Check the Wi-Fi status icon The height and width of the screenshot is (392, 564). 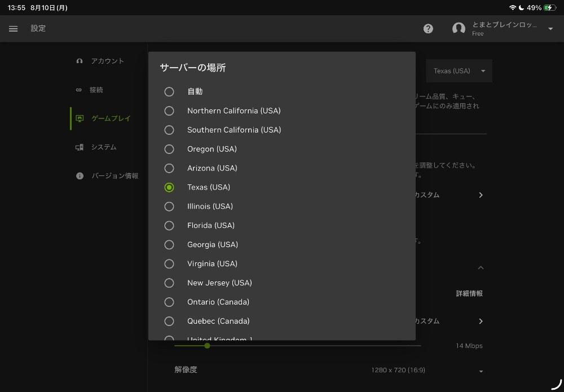[513, 7]
